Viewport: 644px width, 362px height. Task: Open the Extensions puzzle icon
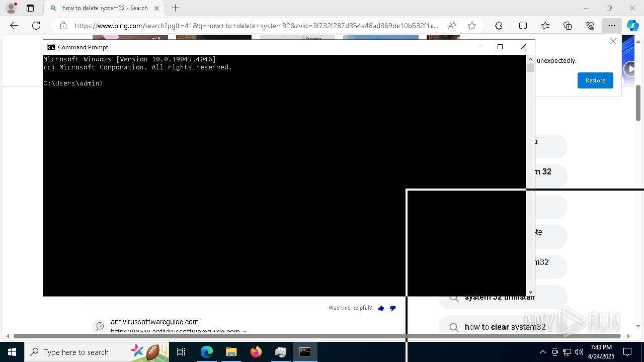tap(499, 26)
